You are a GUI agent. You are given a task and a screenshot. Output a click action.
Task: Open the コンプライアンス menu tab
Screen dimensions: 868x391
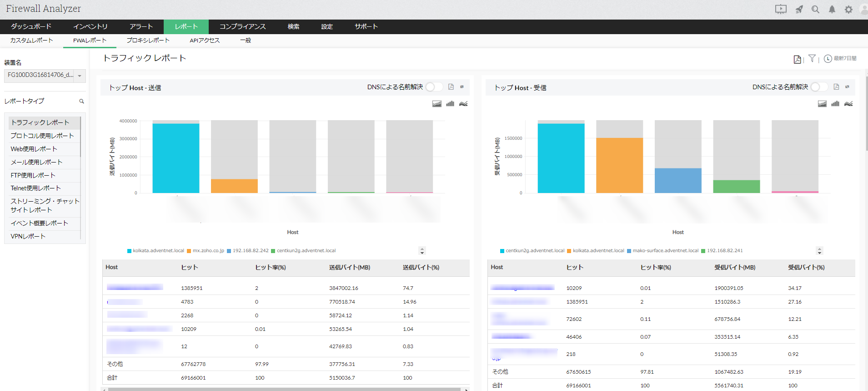click(x=242, y=26)
